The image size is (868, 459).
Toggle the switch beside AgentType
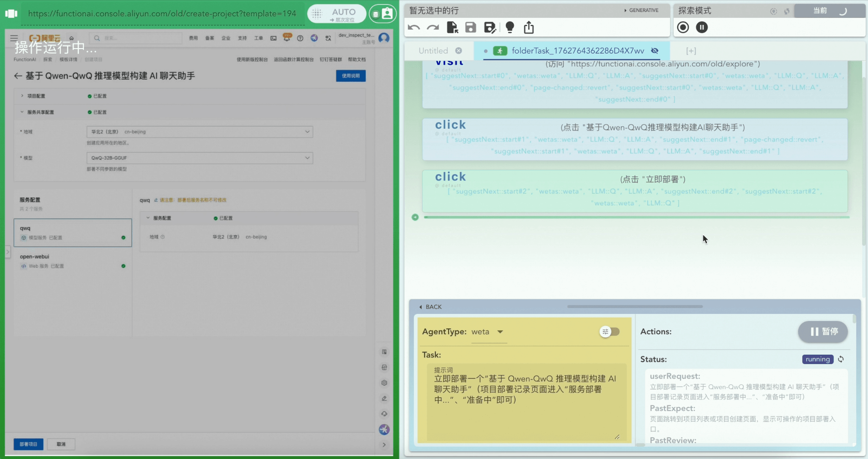(x=610, y=332)
